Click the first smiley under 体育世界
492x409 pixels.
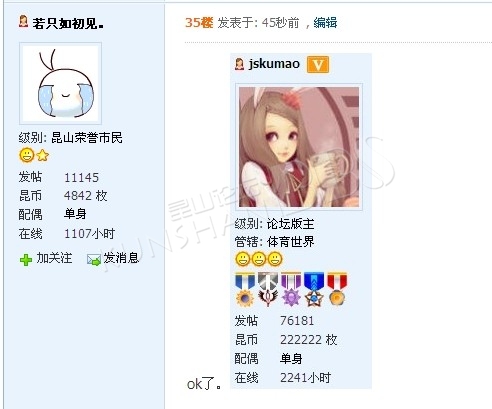click(x=243, y=259)
